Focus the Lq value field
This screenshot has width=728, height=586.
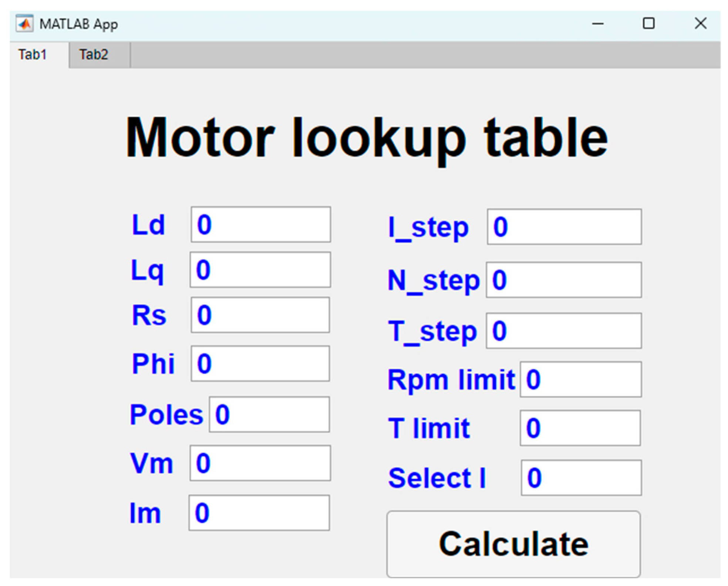point(260,270)
